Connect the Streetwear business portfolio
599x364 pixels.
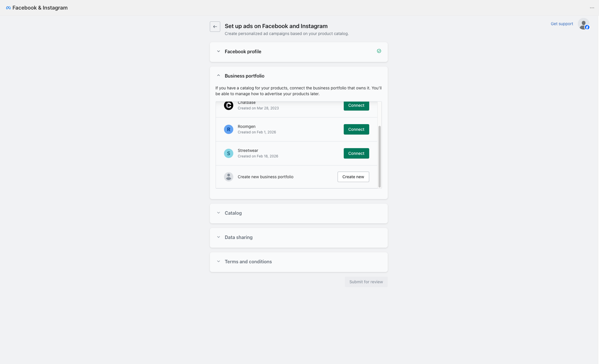356,153
